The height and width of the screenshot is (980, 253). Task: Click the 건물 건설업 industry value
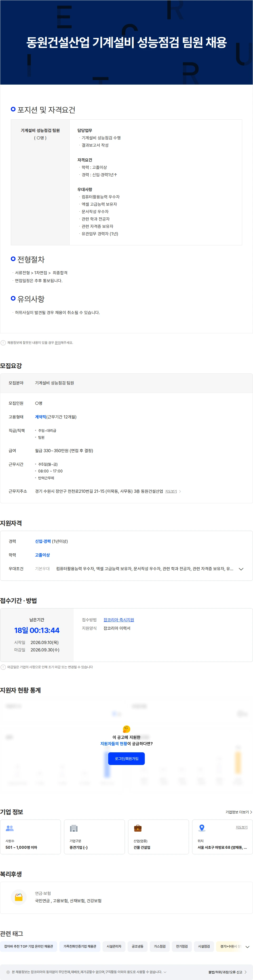[x=142, y=847]
